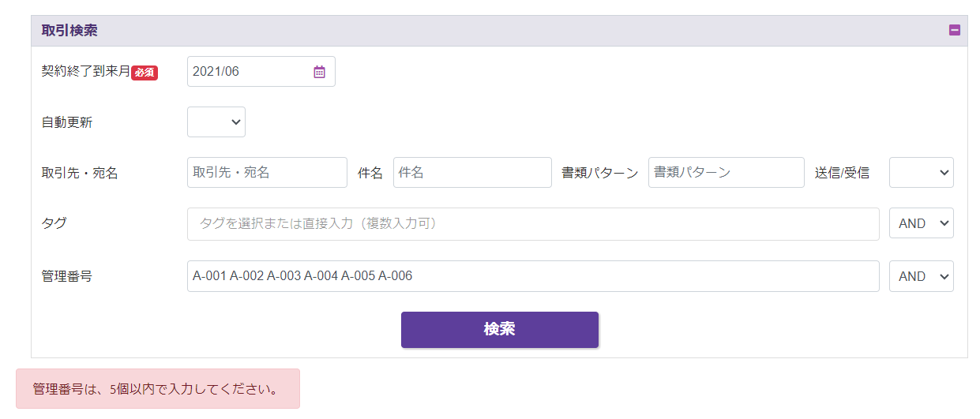Viewport: 980px width, 419px height.
Task: Click the タグ selection input field
Action: coord(533,224)
